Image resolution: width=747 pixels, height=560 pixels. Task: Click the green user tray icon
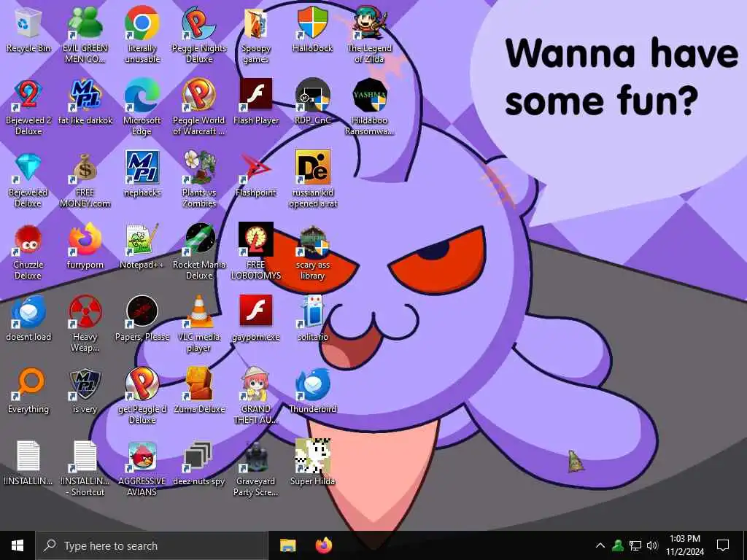[x=617, y=545]
